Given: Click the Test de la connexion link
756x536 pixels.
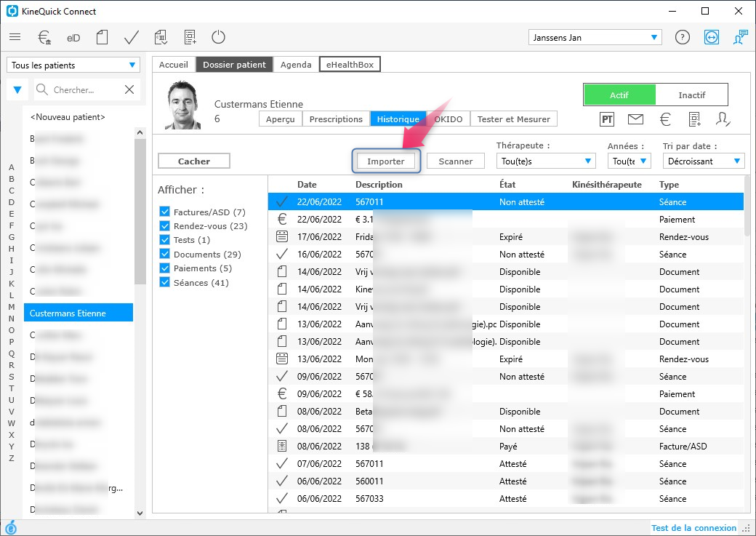Looking at the screenshot, I should (693, 528).
